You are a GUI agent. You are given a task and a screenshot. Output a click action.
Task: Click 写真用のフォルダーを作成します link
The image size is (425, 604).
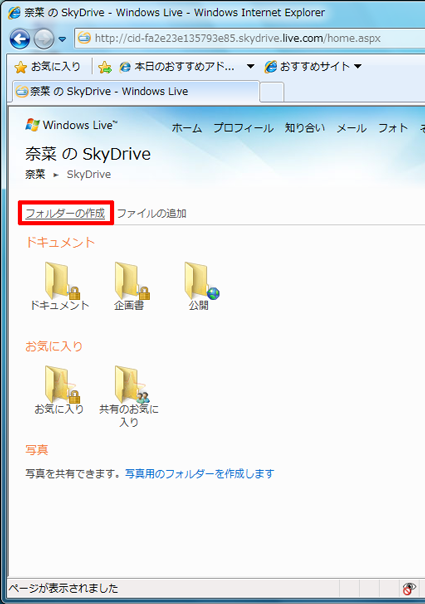click(200, 473)
